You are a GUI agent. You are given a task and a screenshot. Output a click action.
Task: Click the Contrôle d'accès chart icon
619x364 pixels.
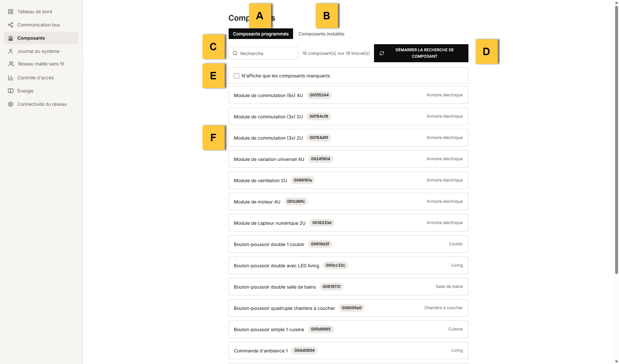pos(11,78)
